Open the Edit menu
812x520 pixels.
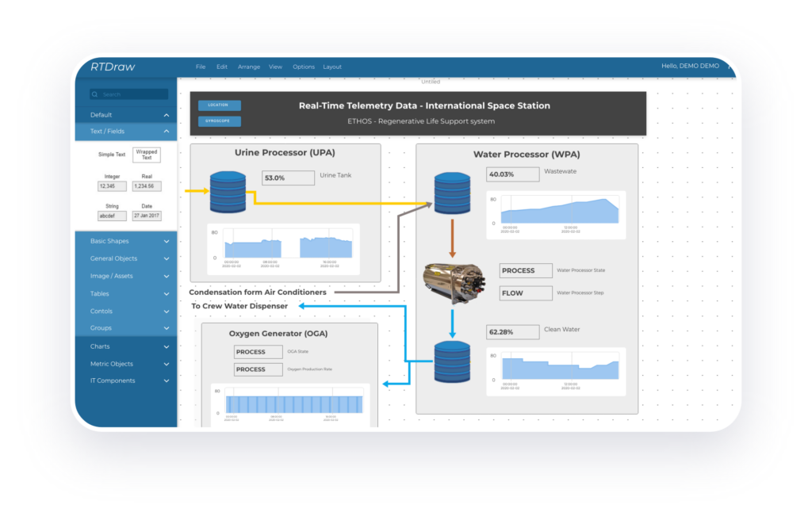(222, 67)
